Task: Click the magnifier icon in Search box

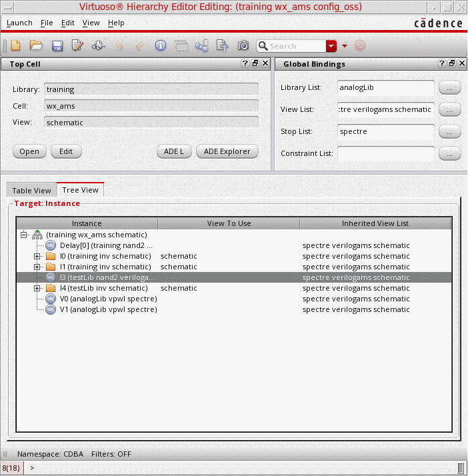Action: tap(263, 46)
